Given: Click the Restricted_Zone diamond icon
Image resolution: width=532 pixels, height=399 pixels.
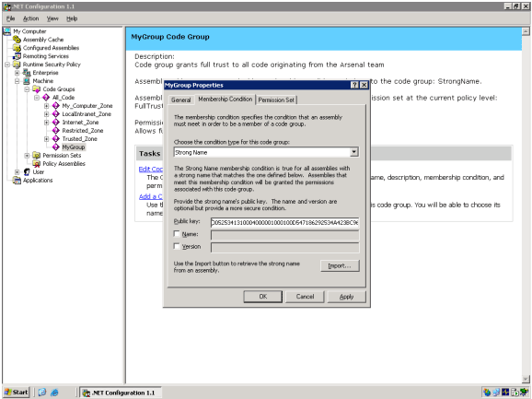Looking at the screenshot, I should pos(56,131).
